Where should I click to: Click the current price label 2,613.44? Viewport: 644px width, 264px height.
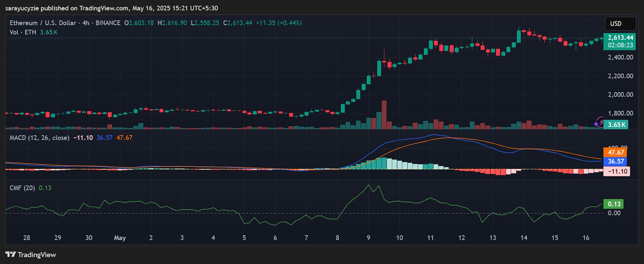click(x=620, y=38)
